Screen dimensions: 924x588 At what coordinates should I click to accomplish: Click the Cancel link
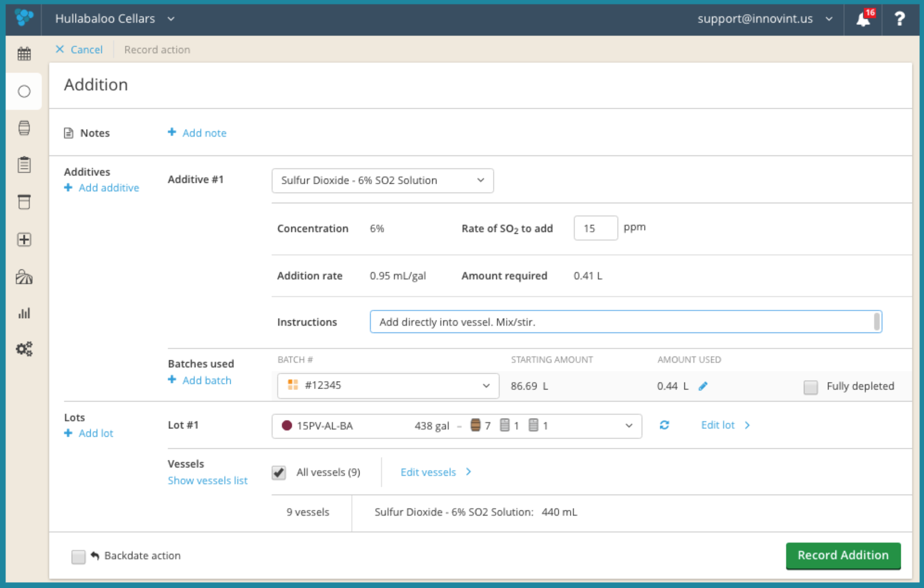[x=87, y=49]
